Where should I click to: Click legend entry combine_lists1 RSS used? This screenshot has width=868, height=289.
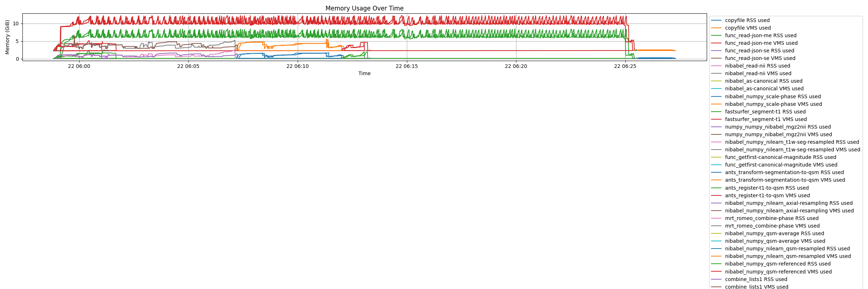point(749,279)
